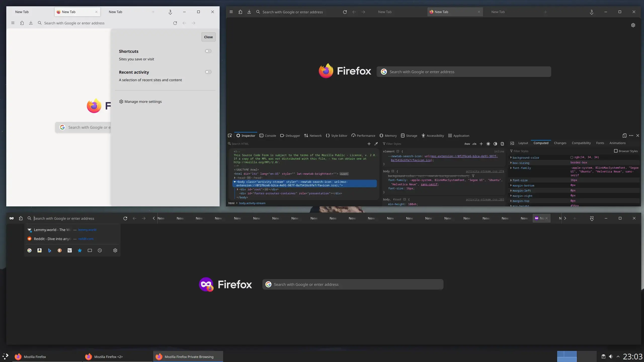The image size is (644, 362).
Task: Open the Reddit suggestion in dropdown
Action: click(x=72, y=239)
